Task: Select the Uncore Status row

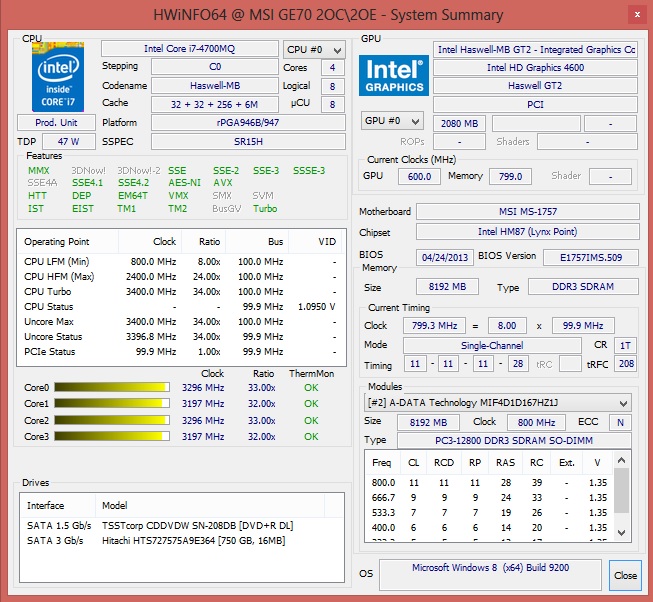Action: [x=181, y=336]
